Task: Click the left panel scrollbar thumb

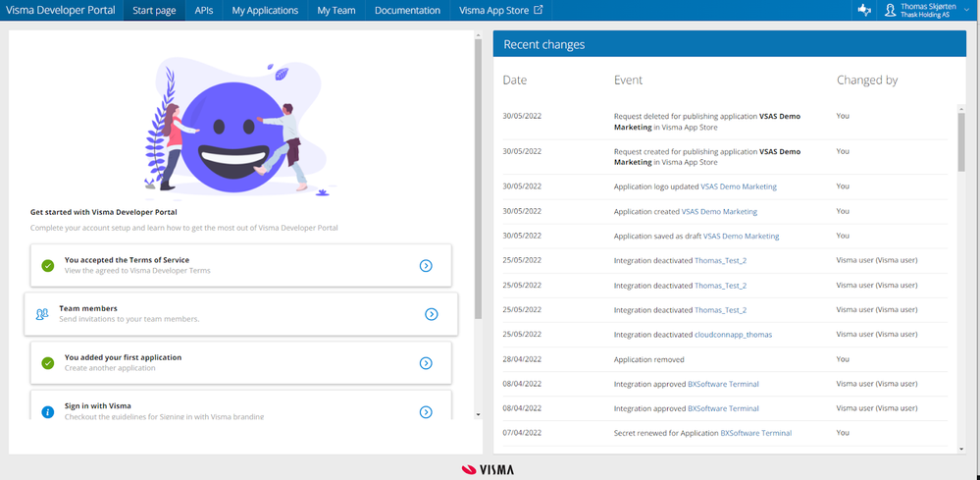Action: (478, 179)
